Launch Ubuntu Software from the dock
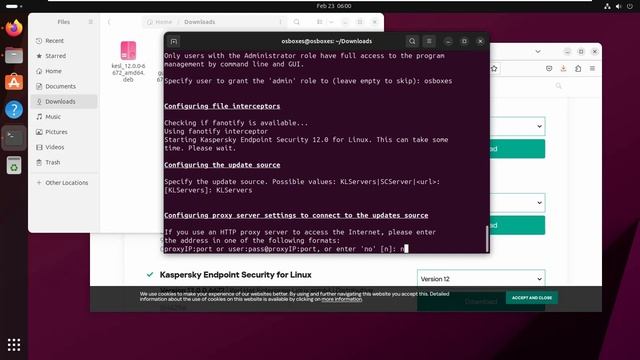 tap(14, 82)
